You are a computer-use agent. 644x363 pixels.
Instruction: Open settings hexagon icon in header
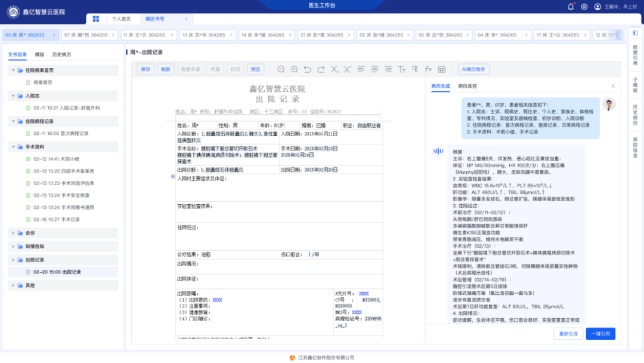pyautogui.click(x=584, y=7)
